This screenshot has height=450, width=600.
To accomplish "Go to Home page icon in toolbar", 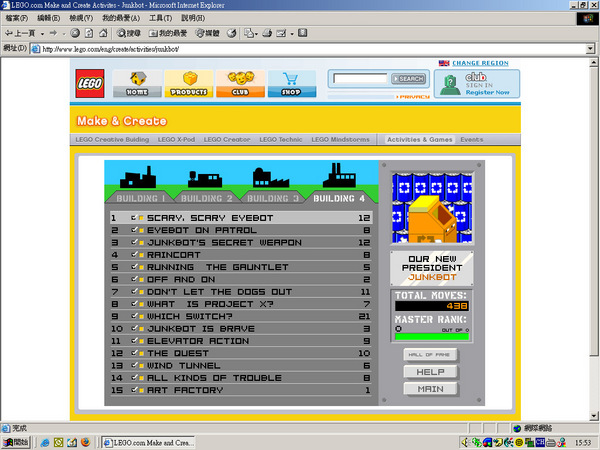I will pyautogui.click(x=103, y=33).
